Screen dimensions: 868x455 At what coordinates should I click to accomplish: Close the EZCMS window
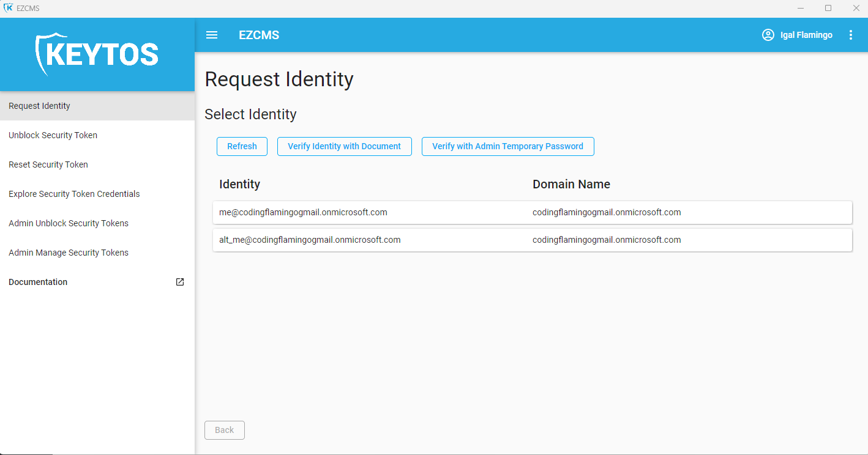tap(856, 8)
